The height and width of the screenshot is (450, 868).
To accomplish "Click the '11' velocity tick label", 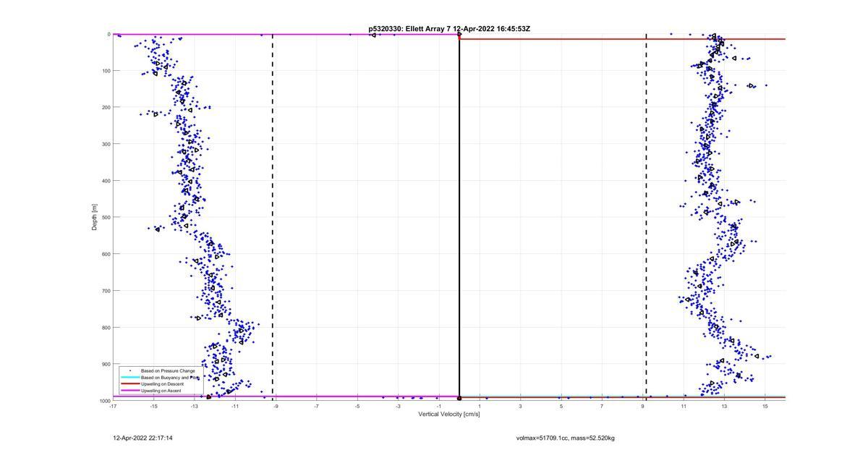I will (683, 407).
